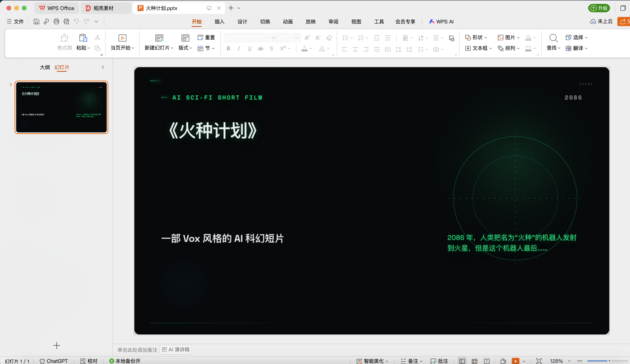Click the text shadow S icon
630x364 pixels.
tap(271, 49)
